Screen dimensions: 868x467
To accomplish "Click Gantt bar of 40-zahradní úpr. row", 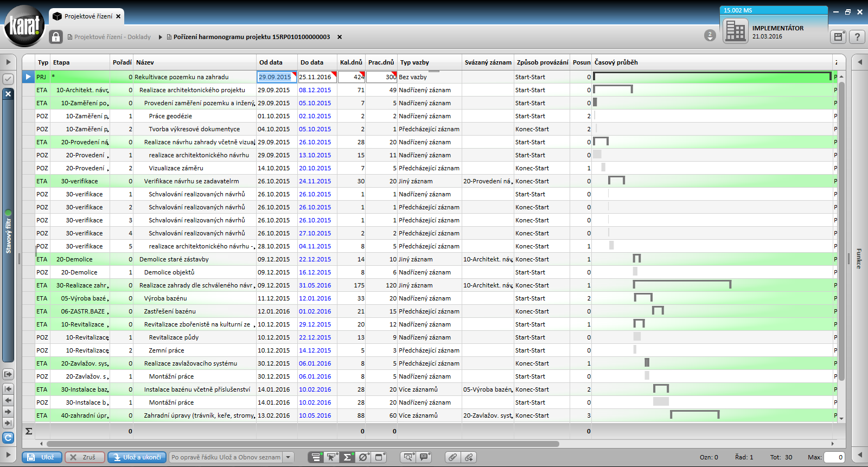I will 695,415.
